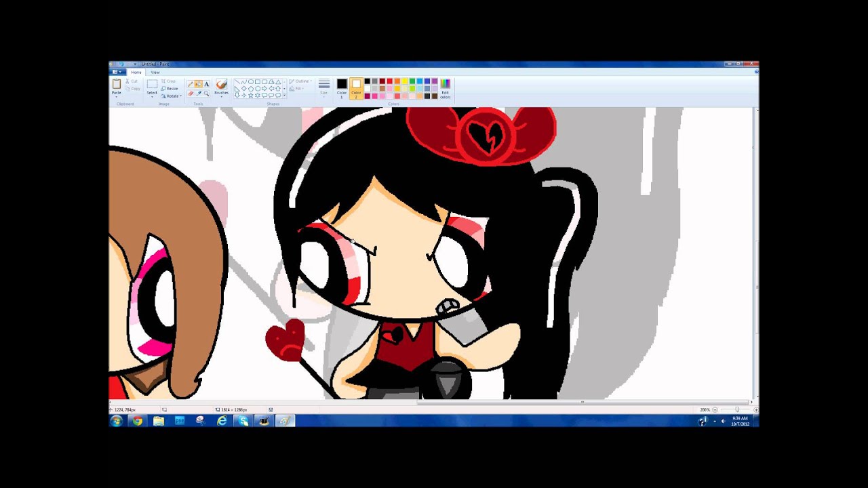
Task: Select the Color picker eyedropper tool
Action: coord(198,94)
